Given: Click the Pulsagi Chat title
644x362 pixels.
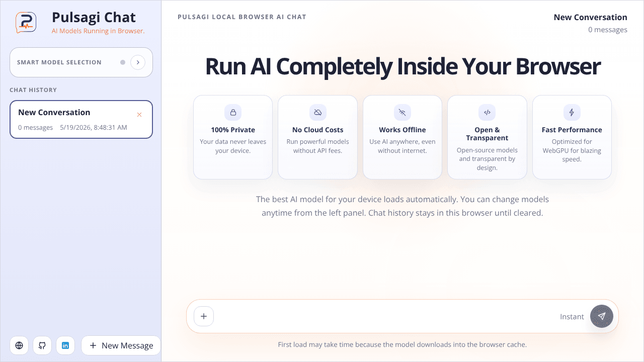Looking at the screenshot, I should 94,18.
